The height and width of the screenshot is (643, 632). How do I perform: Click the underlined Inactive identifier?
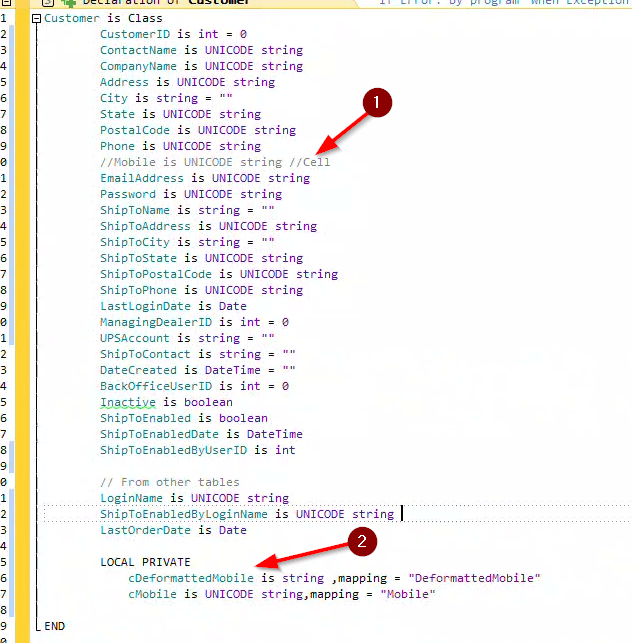[x=128, y=402]
